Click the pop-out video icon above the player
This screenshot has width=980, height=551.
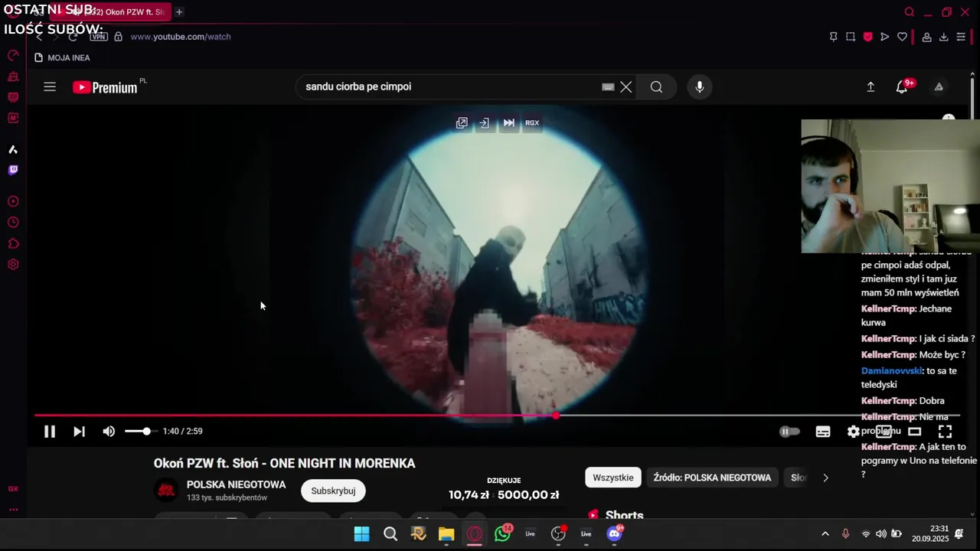point(462,122)
